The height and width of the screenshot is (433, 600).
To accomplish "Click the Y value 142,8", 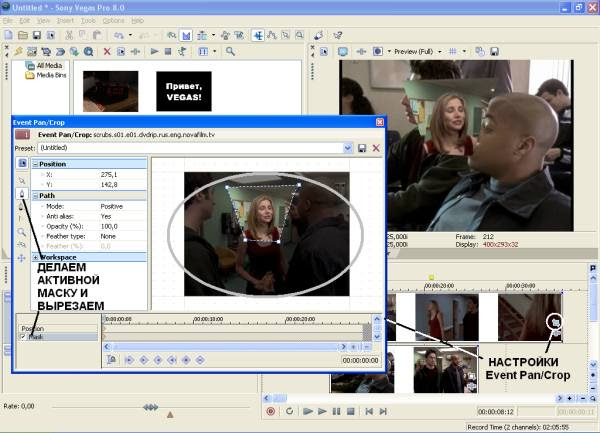I will (109, 184).
